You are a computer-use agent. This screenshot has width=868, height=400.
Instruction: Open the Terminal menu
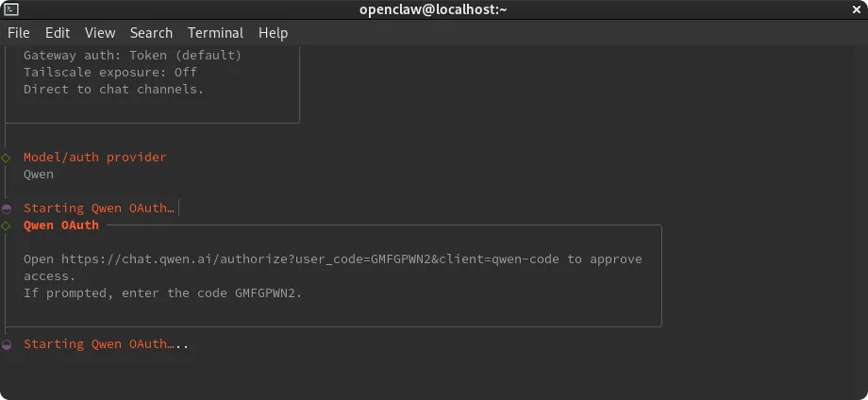point(215,33)
